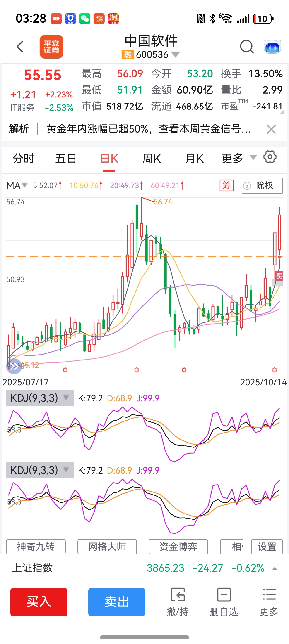Open the bottom 更多 menu icon

pos(269,602)
